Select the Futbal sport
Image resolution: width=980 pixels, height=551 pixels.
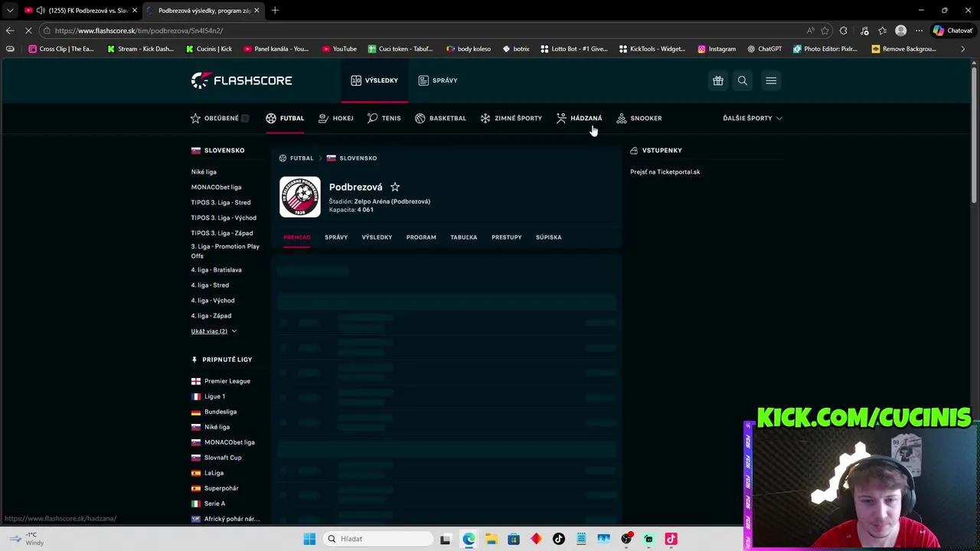285,118
